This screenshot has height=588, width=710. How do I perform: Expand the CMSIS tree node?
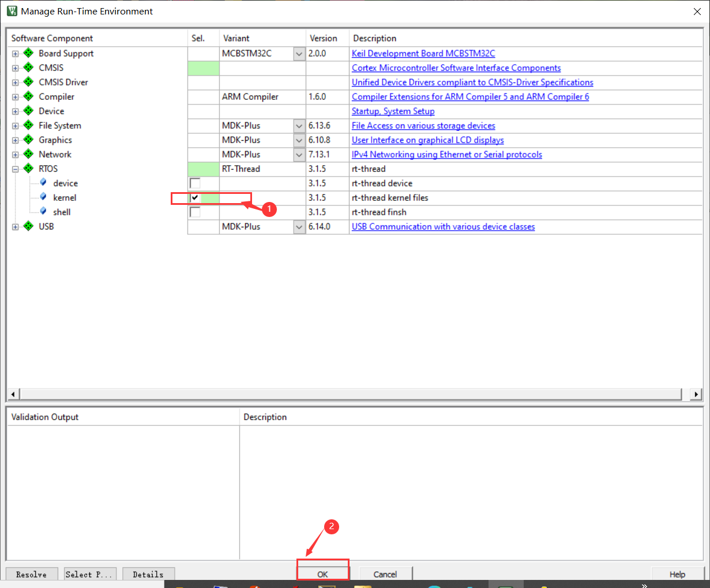click(x=16, y=68)
